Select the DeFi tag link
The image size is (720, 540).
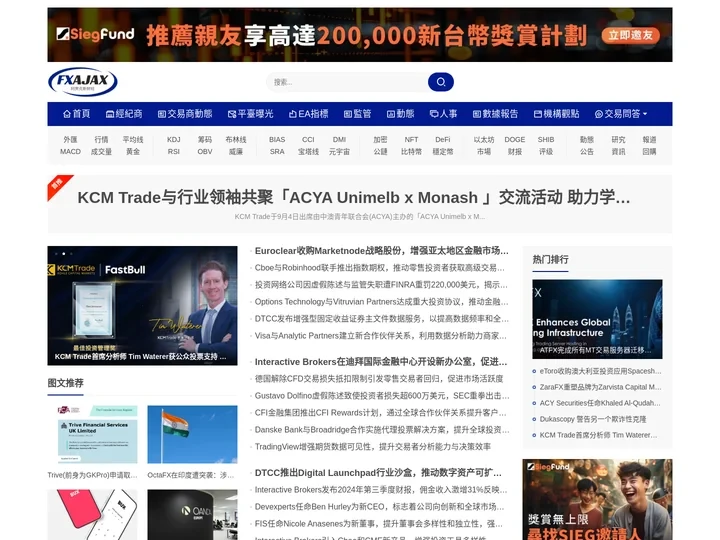click(443, 140)
